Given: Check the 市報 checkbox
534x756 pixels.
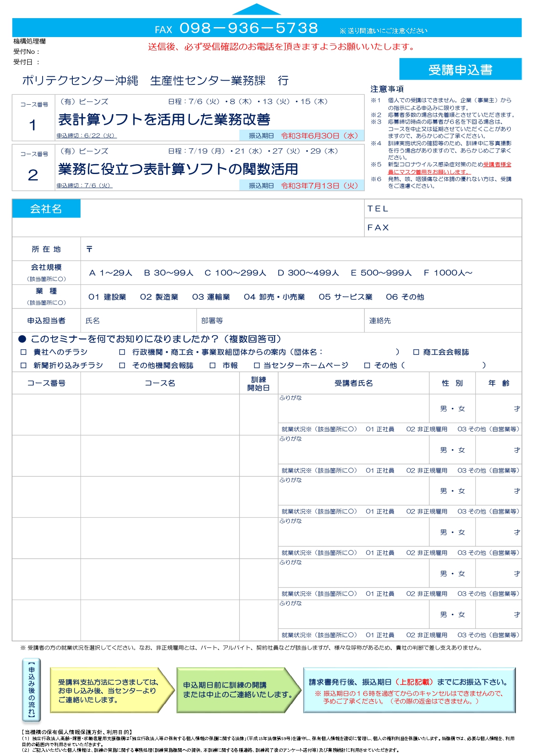Looking at the screenshot, I should 213,365.
